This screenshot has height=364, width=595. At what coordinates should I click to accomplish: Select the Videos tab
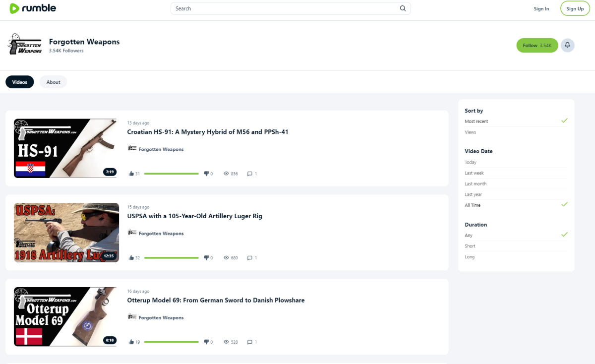coord(20,82)
